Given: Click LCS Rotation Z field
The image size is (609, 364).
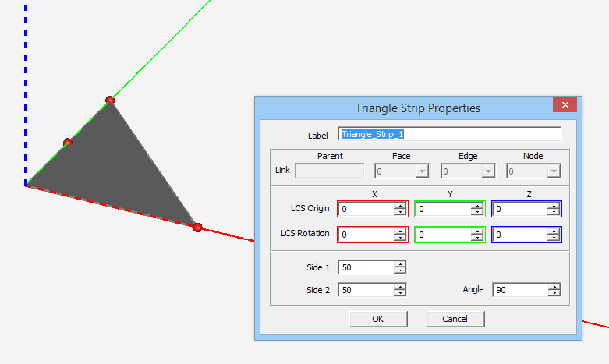Looking at the screenshot, I should click(x=520, y=235).
